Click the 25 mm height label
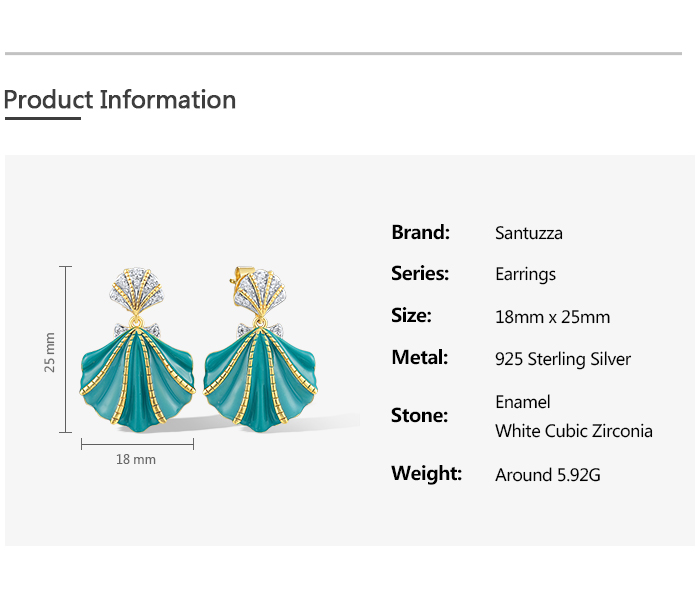This screenshot has width=700, height=596. [x=51, y=352]
